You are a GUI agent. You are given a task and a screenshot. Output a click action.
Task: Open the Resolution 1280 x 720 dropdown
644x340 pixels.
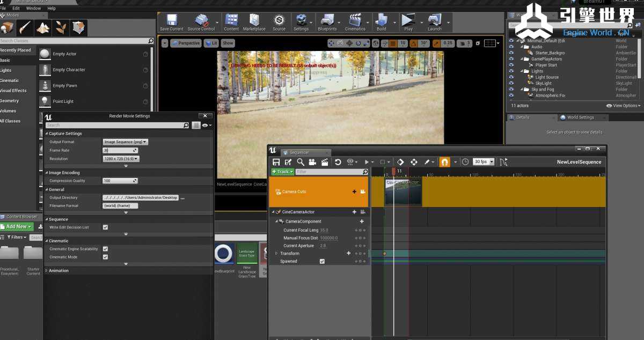[x=121, y=159]
